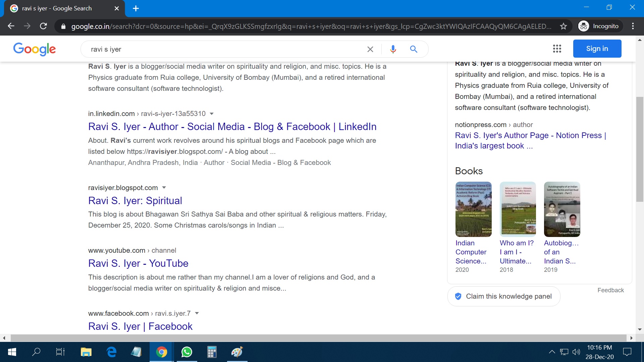The image size is (644, 362).
Task: Bookmark this page with the star
Action: click(564, 26)
